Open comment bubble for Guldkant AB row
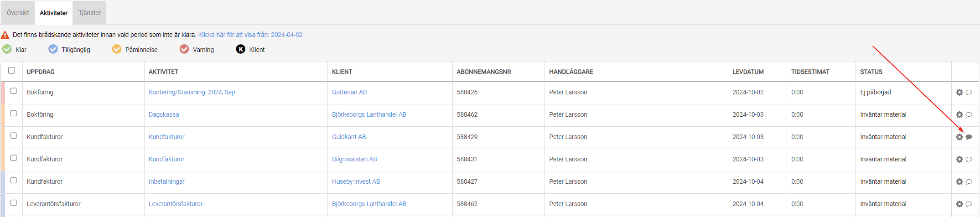 (969, 137)
